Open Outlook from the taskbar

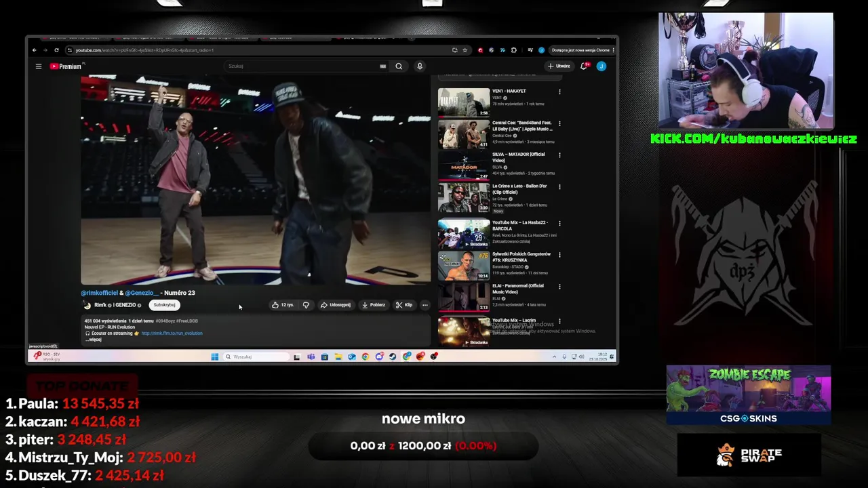tap(351, 357)
